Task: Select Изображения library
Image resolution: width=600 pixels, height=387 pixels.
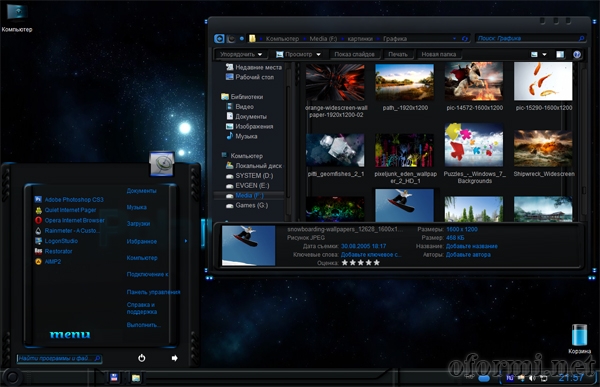Action: [249, 126]
